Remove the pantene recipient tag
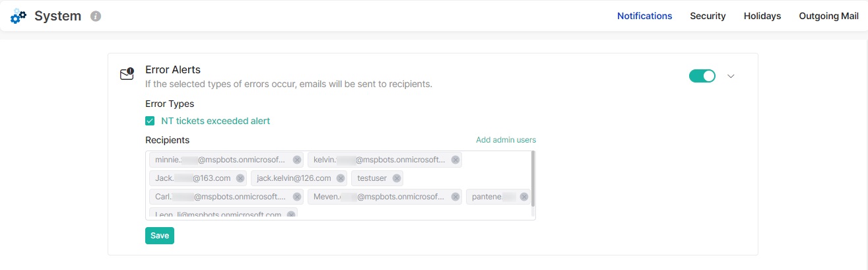Viewport: 868px width, 270px height. [x=524, y=197]
